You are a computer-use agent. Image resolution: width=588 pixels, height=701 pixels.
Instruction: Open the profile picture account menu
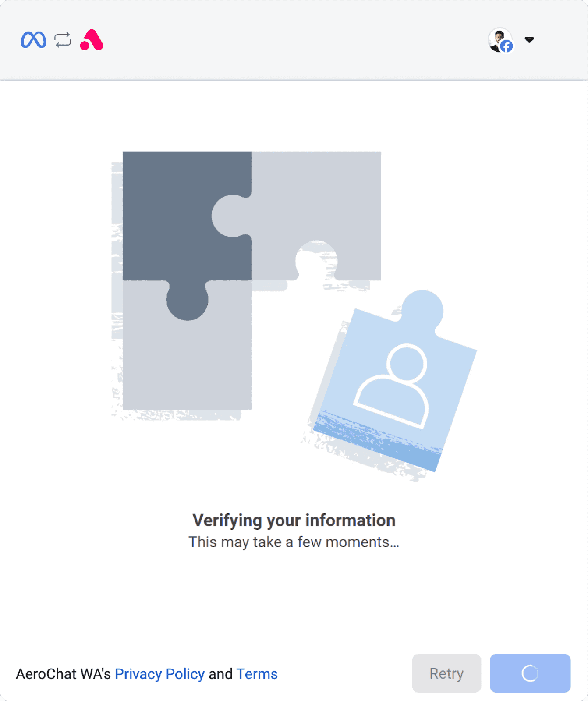coord(500,40)
